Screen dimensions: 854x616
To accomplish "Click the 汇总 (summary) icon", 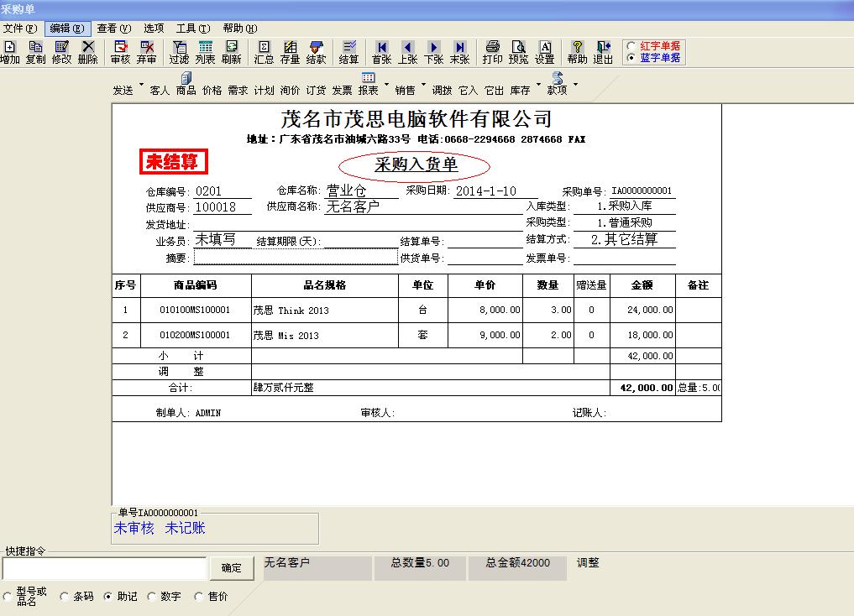I will pos(265,52).
